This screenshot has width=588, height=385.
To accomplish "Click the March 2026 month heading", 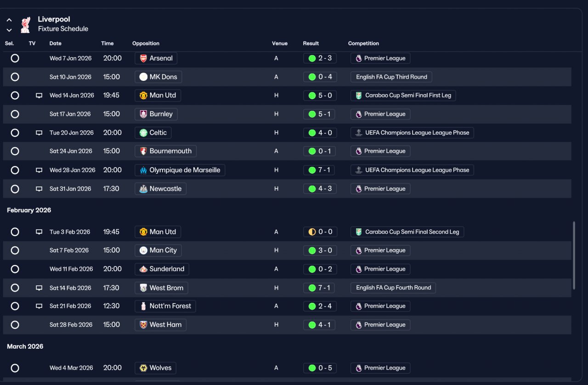I will point(25,346).
